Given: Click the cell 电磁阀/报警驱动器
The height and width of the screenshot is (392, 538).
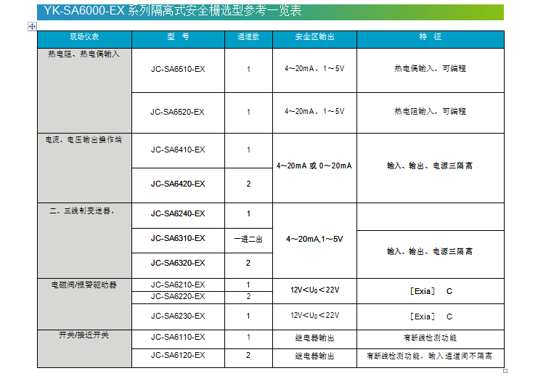Looking at the screenshot, I should pyautogui.click(x=84, y=304).
